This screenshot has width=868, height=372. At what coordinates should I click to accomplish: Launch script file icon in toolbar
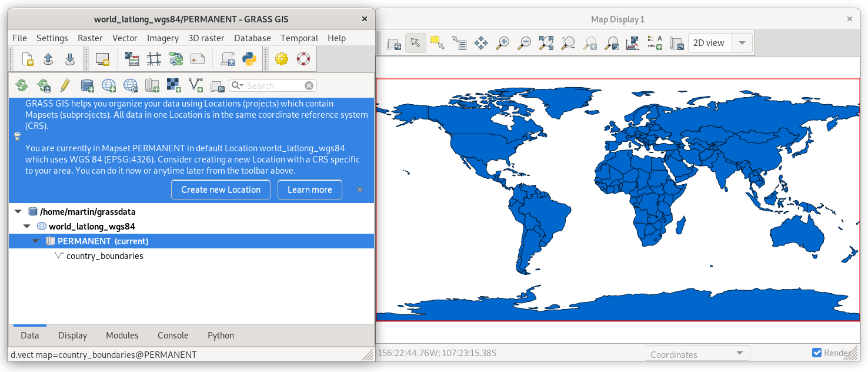click(228, 59)
